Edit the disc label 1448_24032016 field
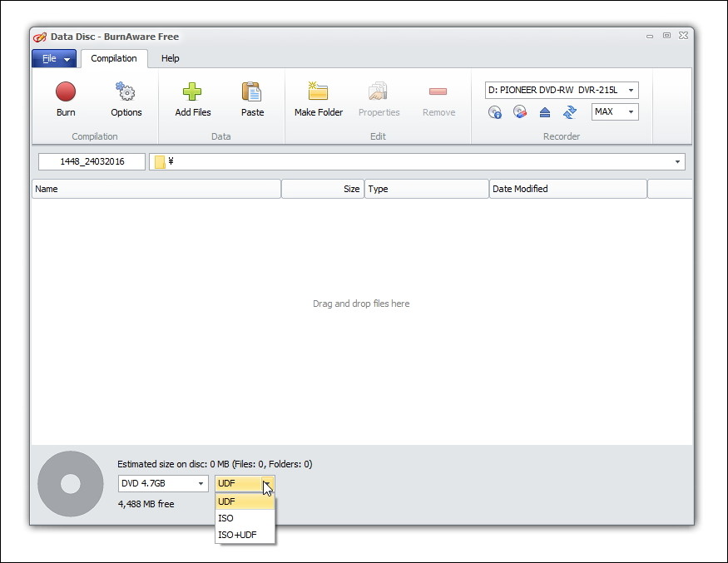Viewport: 728px width, 563px height. (92, 161)
